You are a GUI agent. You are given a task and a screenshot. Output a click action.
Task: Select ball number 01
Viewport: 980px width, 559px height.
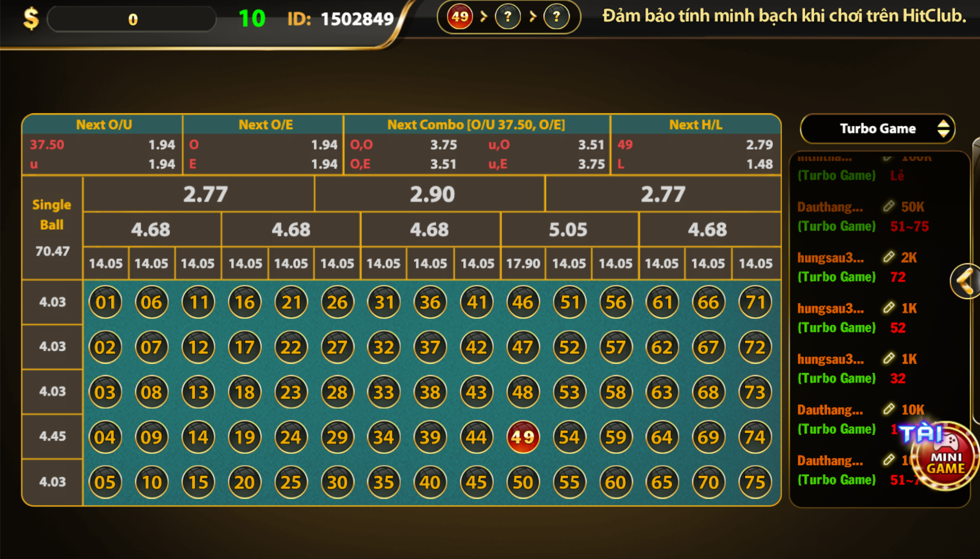pyautogui.click(x=105, y=302)
